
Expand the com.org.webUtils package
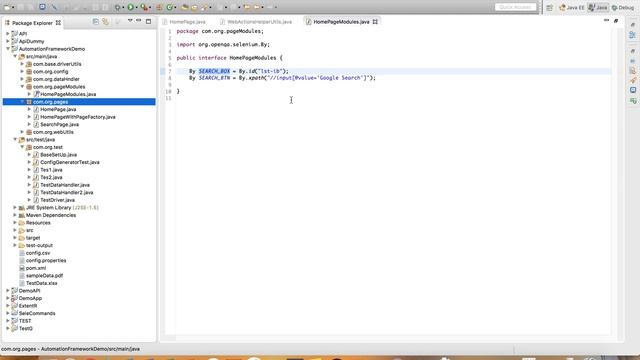point(22,132)
